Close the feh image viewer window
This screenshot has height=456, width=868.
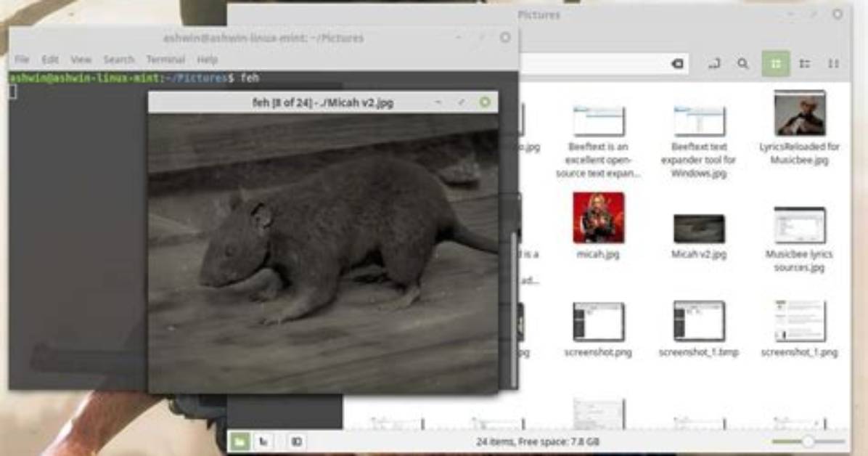(485, 102)
